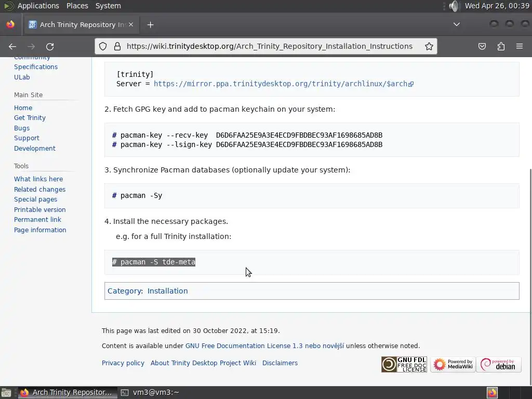This screenshot has width=532, height=399.
Task: Open the Bugs link
Action: (x=22, y=128)
